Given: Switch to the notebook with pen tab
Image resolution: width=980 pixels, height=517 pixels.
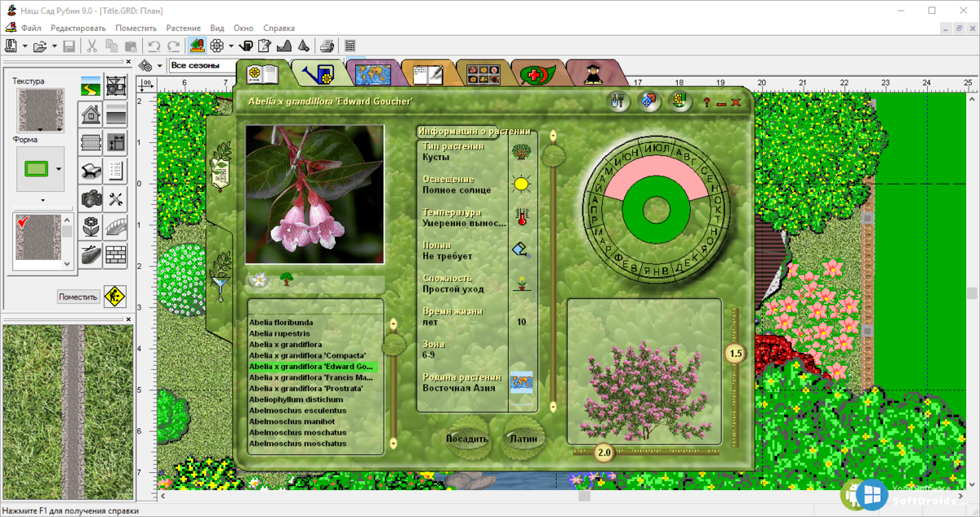Looking at the screenshot, I should pos(428,74).
